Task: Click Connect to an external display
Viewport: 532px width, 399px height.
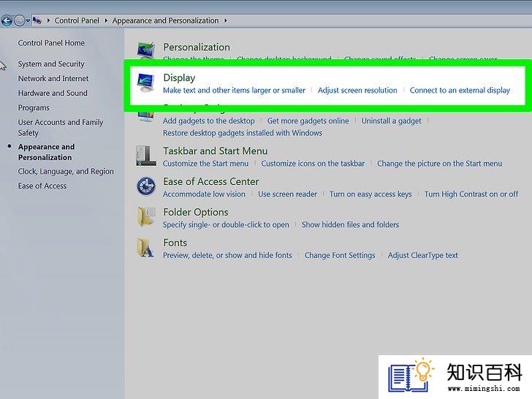Action: pos(460,91)
